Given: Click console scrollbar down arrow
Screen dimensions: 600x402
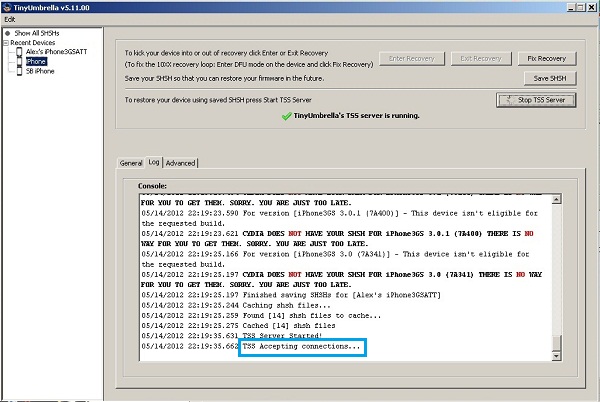Looking at the screenshot, I should tap(556, 356).
